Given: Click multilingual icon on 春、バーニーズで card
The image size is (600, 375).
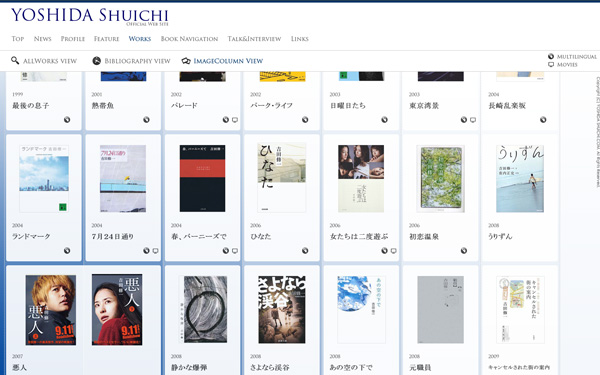Looking at the screenshot, I should (226, 251).
